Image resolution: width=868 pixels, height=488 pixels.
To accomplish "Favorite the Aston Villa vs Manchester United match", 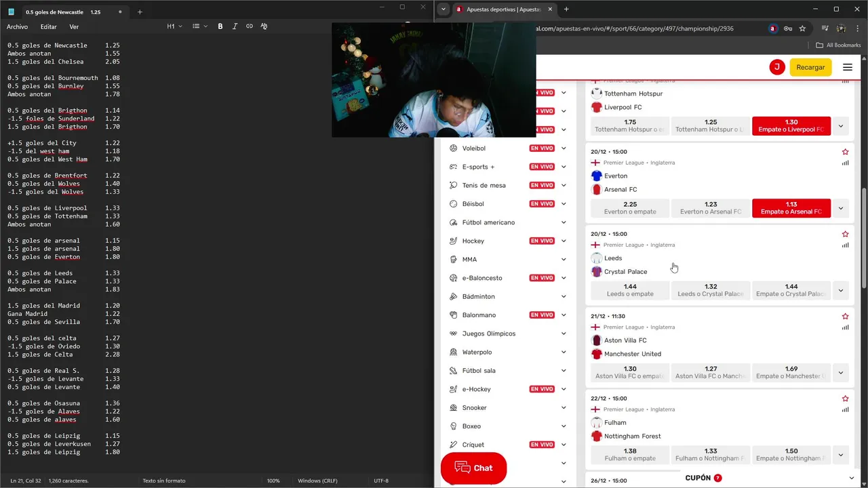I will (845, 317).
